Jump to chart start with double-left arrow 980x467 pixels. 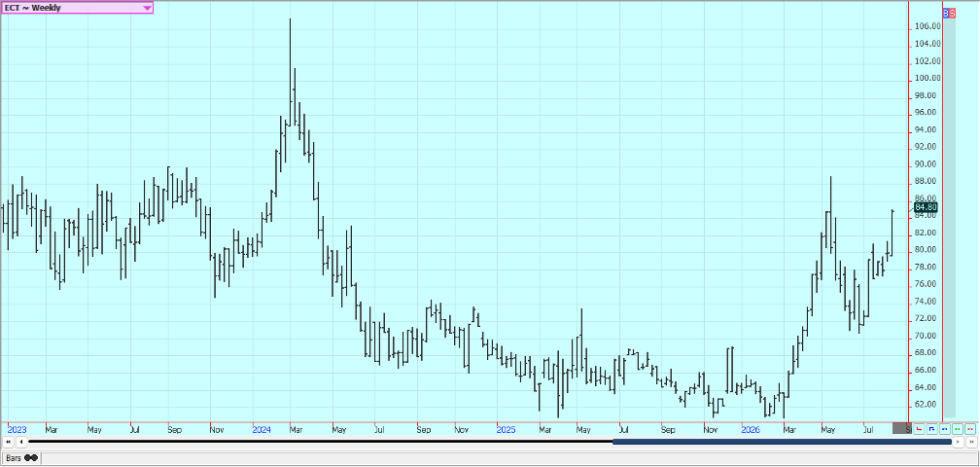click(9, 442)
